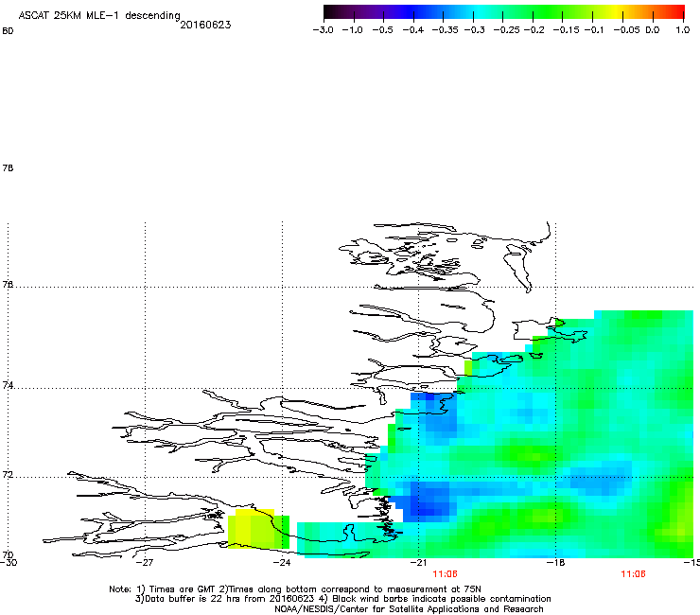This screenshot has height=615, width=700.
Task: Select the date 20160623 in the title
Action: [x=205, y=25]
